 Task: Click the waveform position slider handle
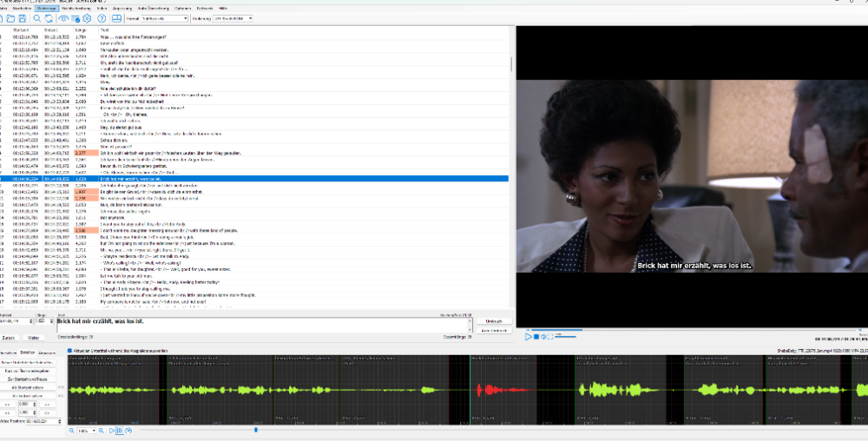click(256, 430)
